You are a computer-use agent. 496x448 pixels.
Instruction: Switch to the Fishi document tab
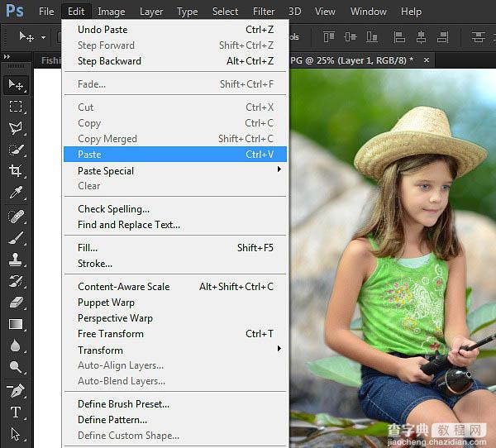point(50,60)
